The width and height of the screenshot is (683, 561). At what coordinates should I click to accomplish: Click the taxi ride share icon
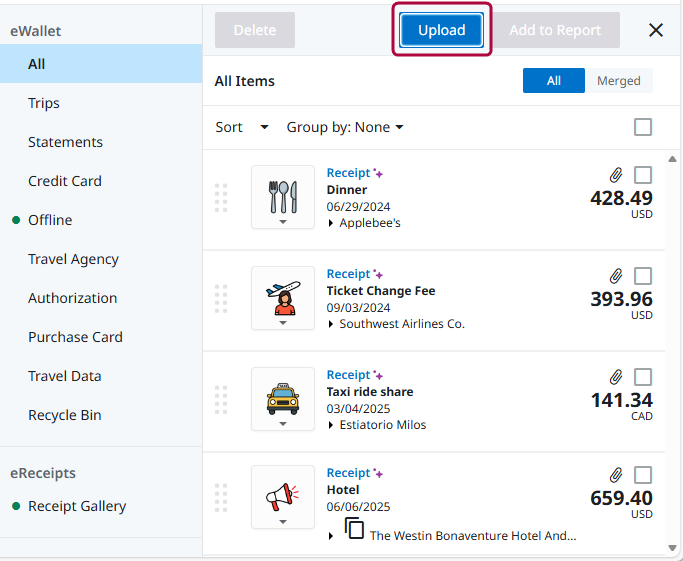[283, 394]
